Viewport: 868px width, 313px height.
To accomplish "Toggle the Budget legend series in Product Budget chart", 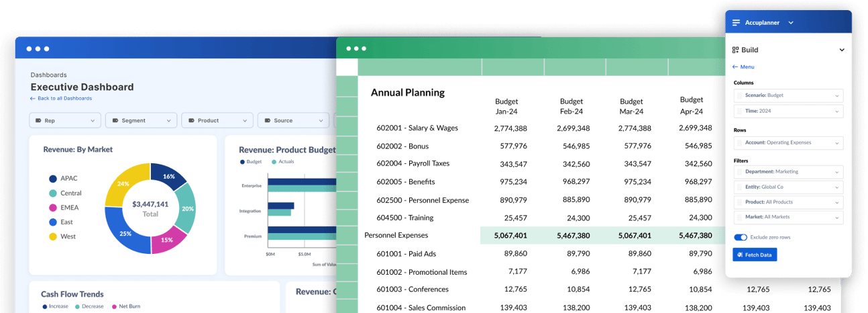I will [x=243, y=162].
